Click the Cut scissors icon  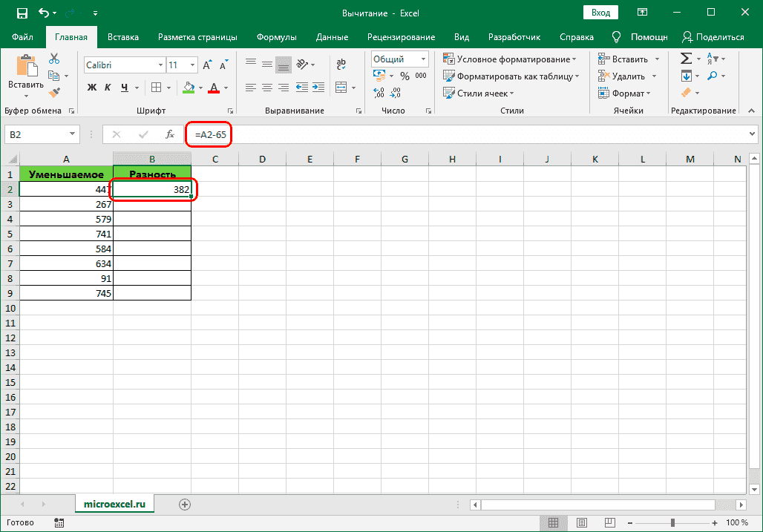[54, 59]
